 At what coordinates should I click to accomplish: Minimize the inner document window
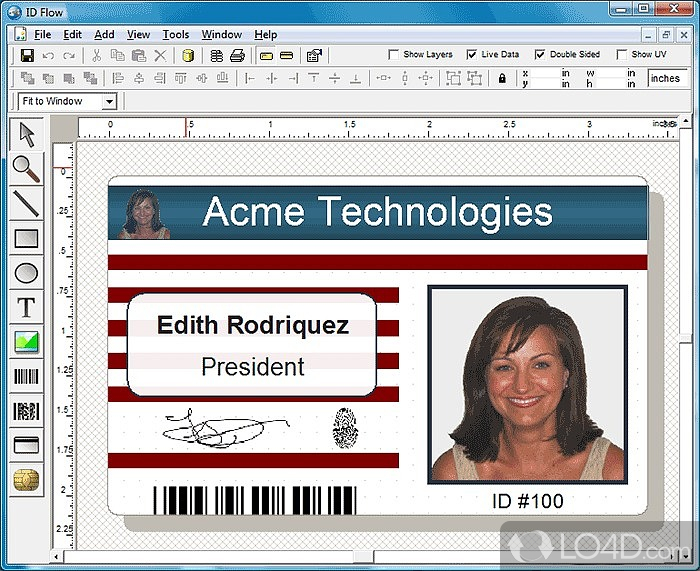(648, 35)
